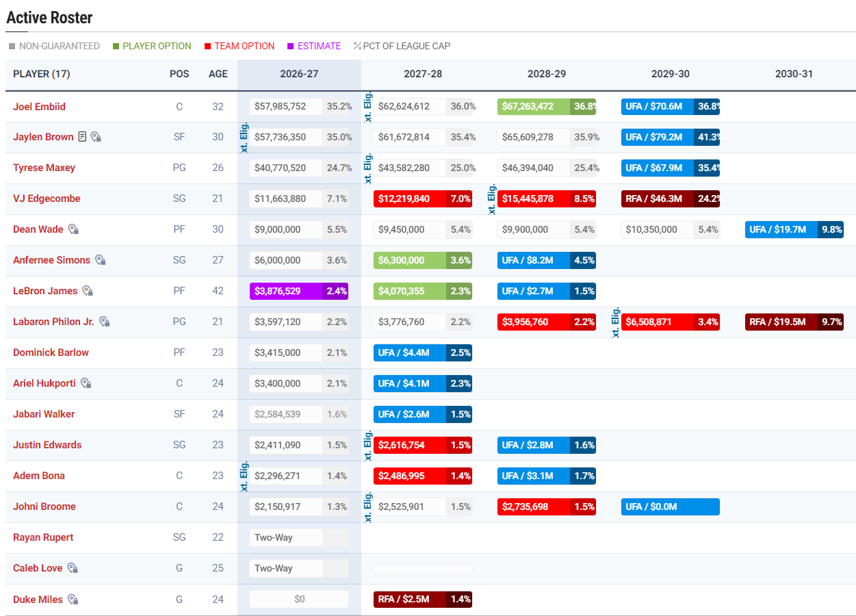Viewport: 856px width, 616px height.
Task: Click the purple ESTIMATE legend swatch
Action: coord(291,46)
